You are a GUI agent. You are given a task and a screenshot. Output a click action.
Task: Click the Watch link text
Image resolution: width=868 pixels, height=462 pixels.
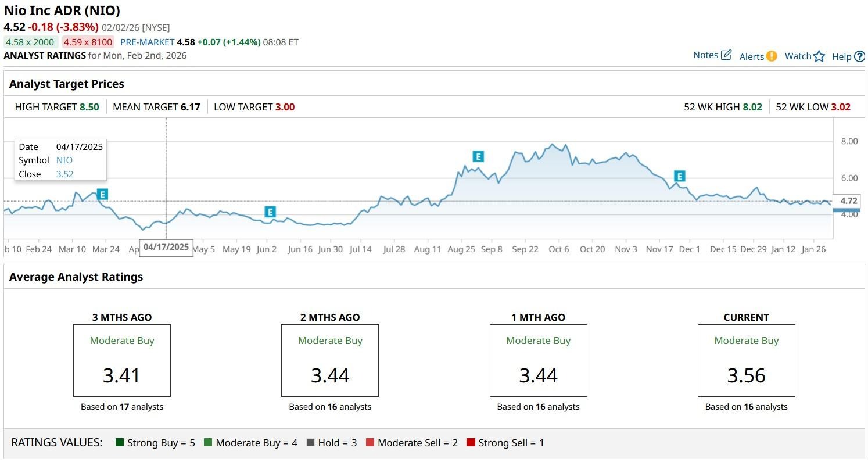pyautogui.click(x=798, y=56)
